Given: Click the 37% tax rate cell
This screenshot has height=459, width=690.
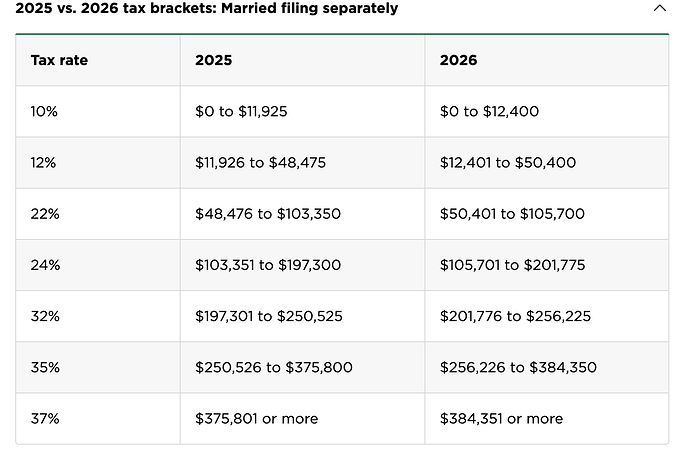Looking at the screenshot, I should point(46,418).
